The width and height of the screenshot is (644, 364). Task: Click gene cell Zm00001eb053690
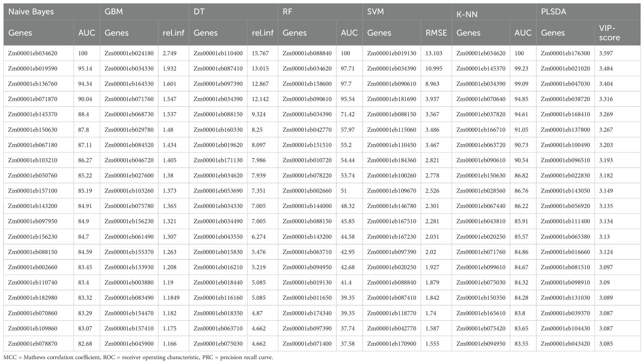click(x=218, y=191)
